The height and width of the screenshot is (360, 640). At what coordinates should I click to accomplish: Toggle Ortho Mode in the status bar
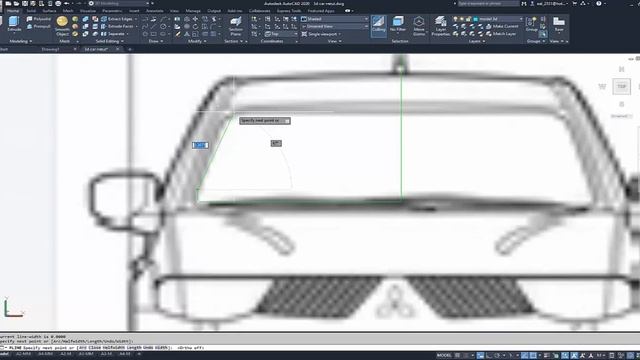489,356
